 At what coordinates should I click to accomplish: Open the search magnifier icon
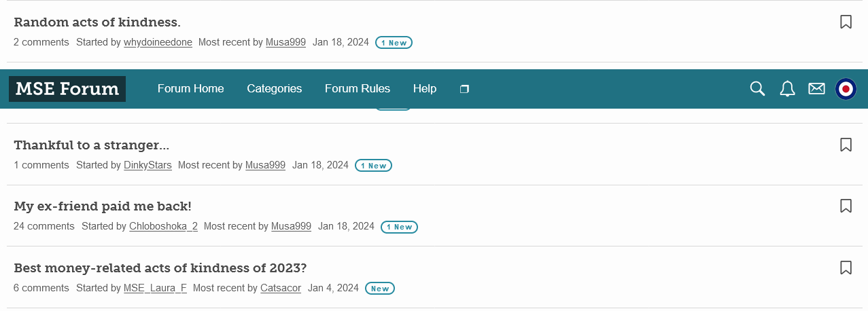tap(757, 88)
